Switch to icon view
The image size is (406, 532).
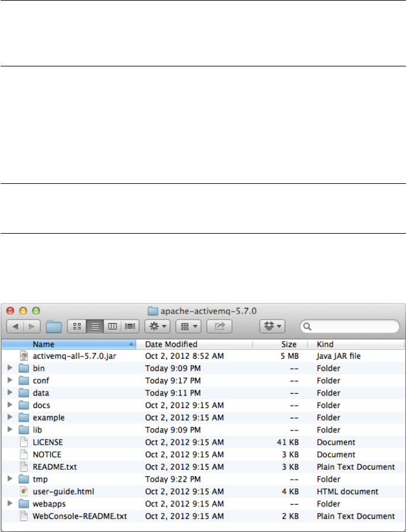(x=77, y=326)
